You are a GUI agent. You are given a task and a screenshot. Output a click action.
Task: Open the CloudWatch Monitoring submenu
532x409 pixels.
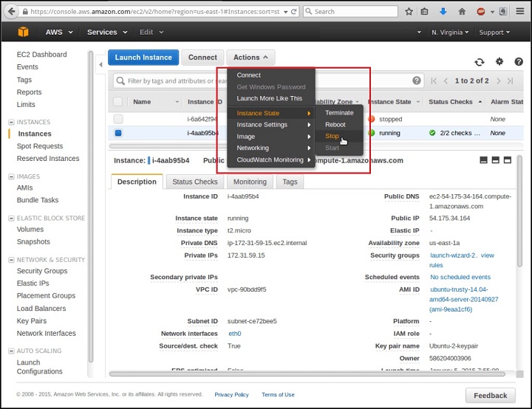coord(271,159)
